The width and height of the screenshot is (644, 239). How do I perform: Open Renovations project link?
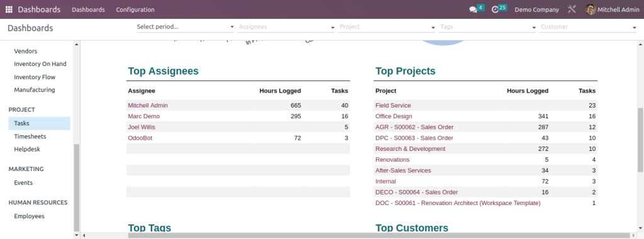392,160
